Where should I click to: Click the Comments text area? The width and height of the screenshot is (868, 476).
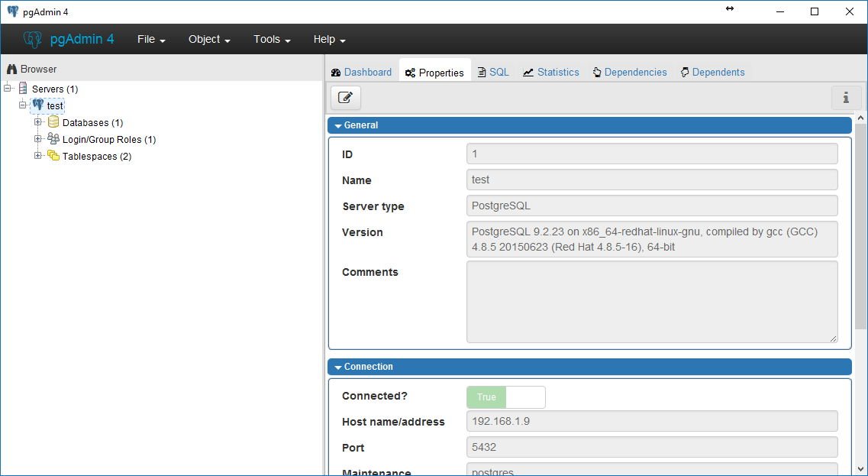652,302
